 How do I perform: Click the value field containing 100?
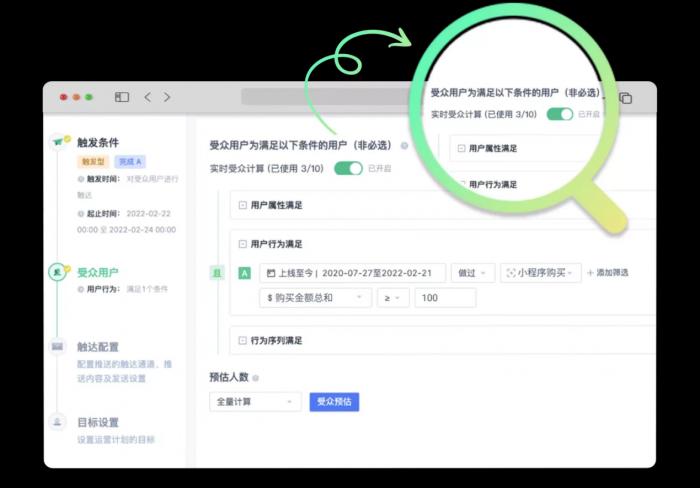coord(445,298)
